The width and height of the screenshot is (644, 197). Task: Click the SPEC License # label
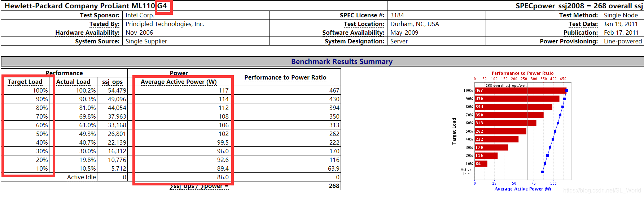click(x=362, y=15)
